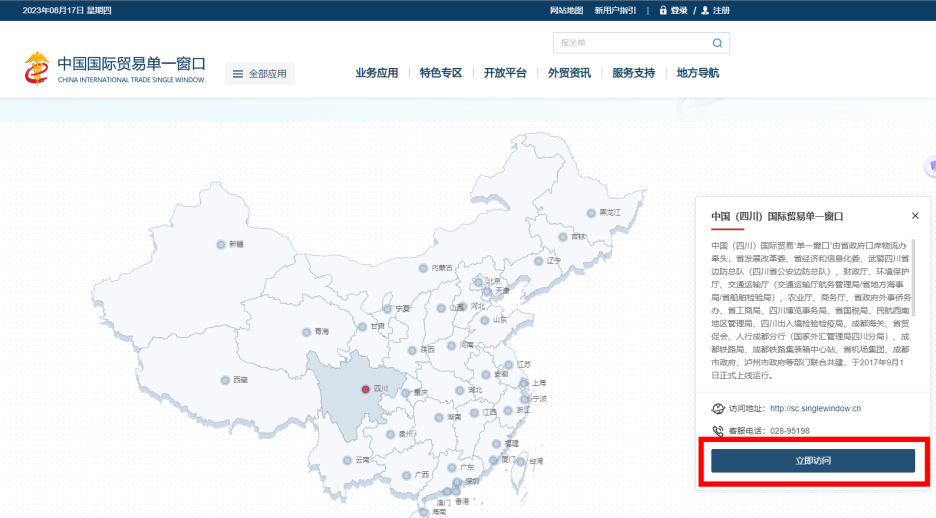Select the 陕西 map marker
Image resolution: width=936 pixels, height=518 pixels.
tap(412, 350)
